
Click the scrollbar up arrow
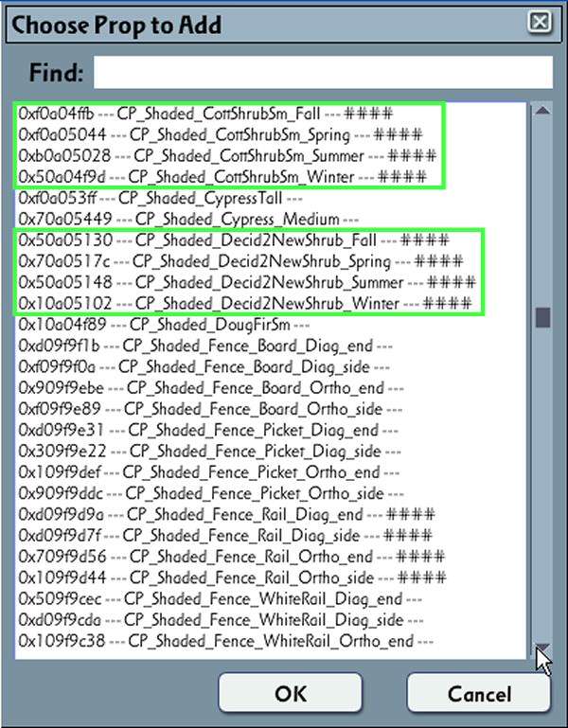542,111
